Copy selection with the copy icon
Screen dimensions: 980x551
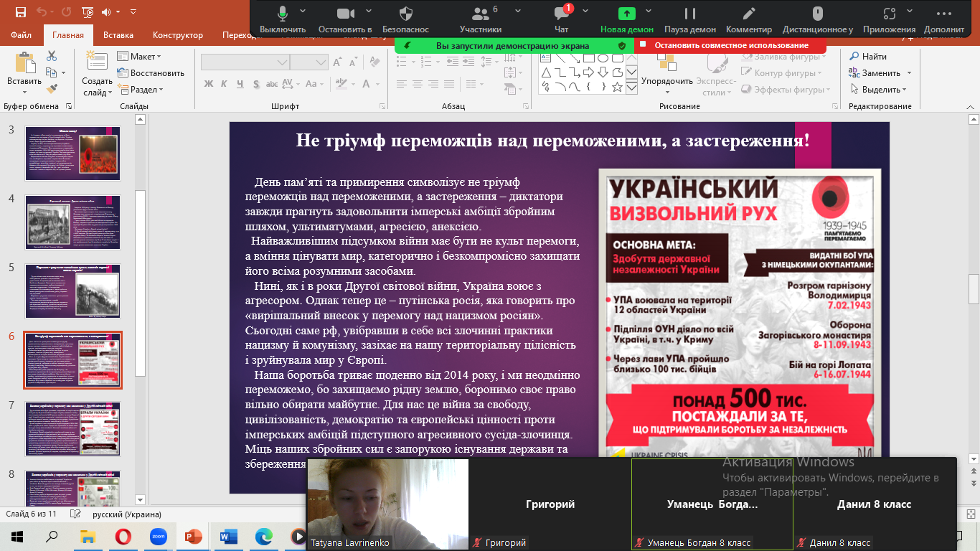click(52, 72)
